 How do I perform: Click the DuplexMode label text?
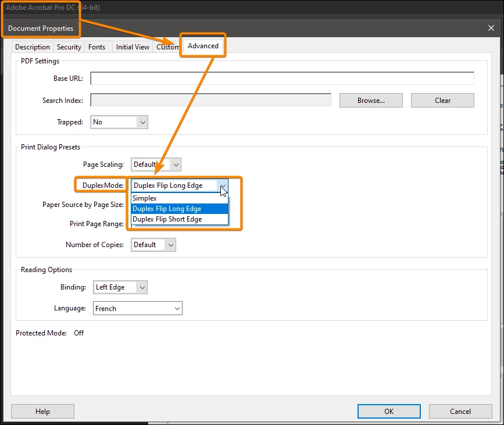point(103,185)
